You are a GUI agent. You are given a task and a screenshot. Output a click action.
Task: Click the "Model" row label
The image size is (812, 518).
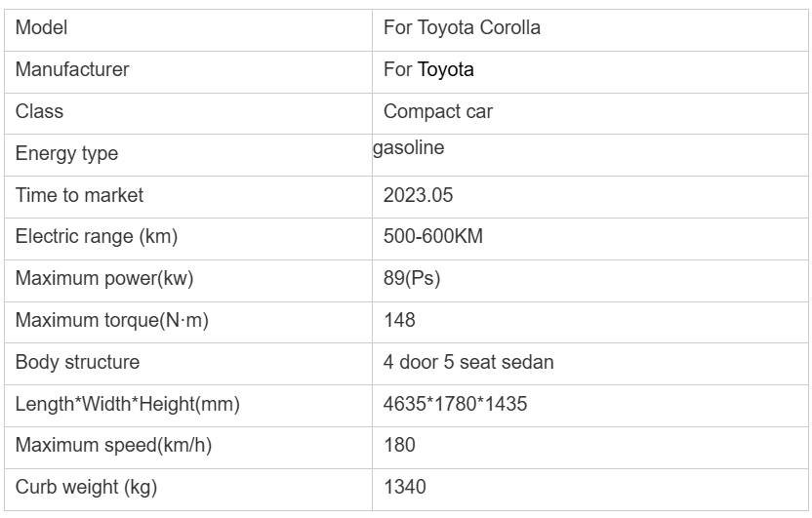[x=40, y=28]
